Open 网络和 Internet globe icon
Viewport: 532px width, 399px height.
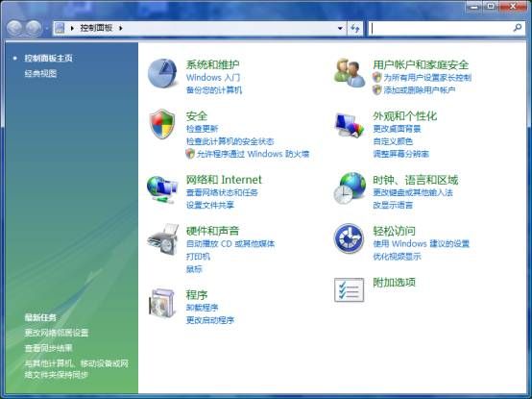pos(162,189)
